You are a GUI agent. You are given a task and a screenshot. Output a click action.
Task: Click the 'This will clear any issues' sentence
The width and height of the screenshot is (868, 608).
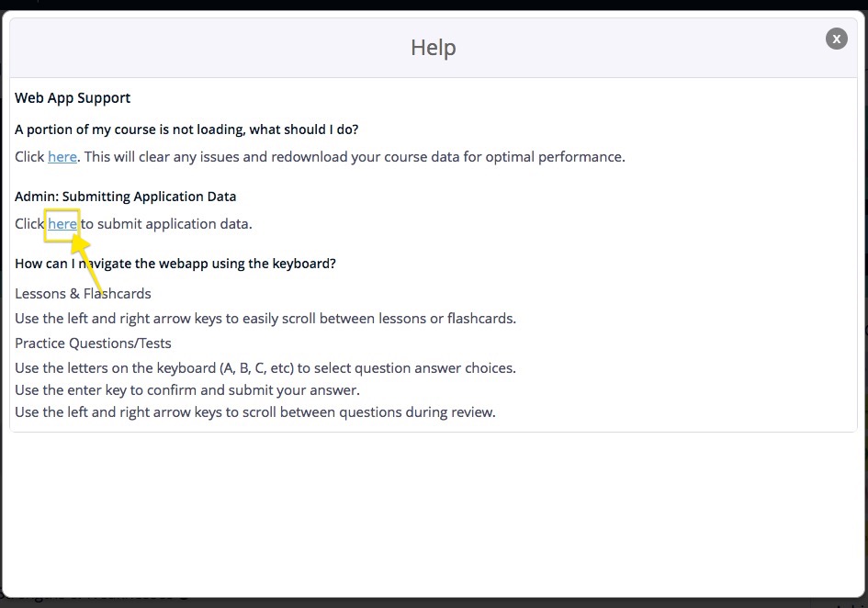(x=355, y=157)
